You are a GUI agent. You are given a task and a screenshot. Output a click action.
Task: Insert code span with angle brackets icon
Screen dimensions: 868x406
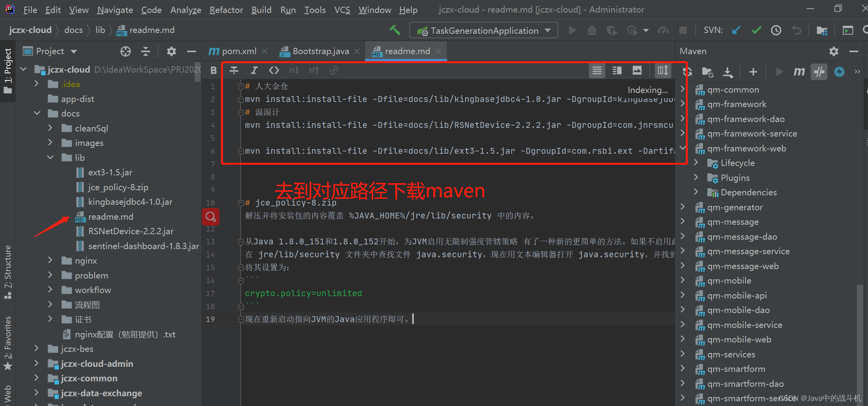pos(274,70)
